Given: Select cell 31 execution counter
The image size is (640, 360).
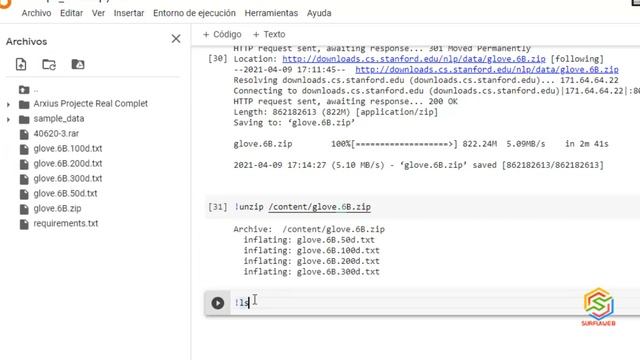Looking at the screenshot, I should [x=218, y=207].
